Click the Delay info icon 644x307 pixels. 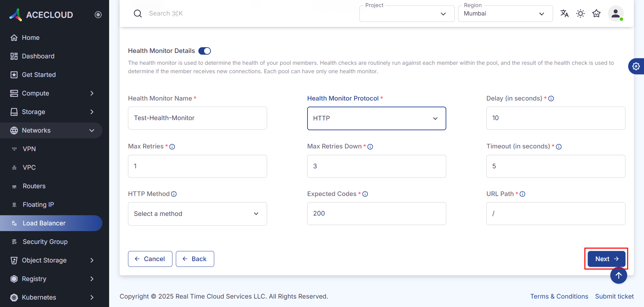tap(551, 99)
